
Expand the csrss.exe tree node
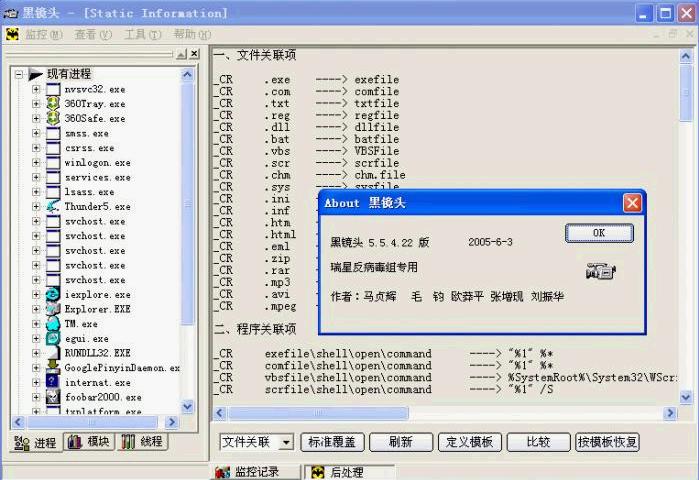tap(36, 148)
